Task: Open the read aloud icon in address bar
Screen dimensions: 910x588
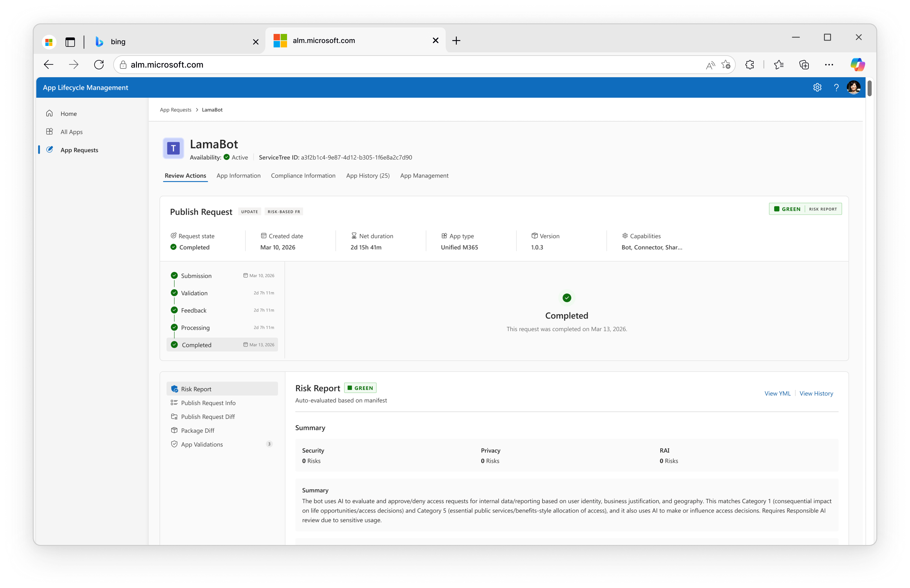Action: [710, 65]
